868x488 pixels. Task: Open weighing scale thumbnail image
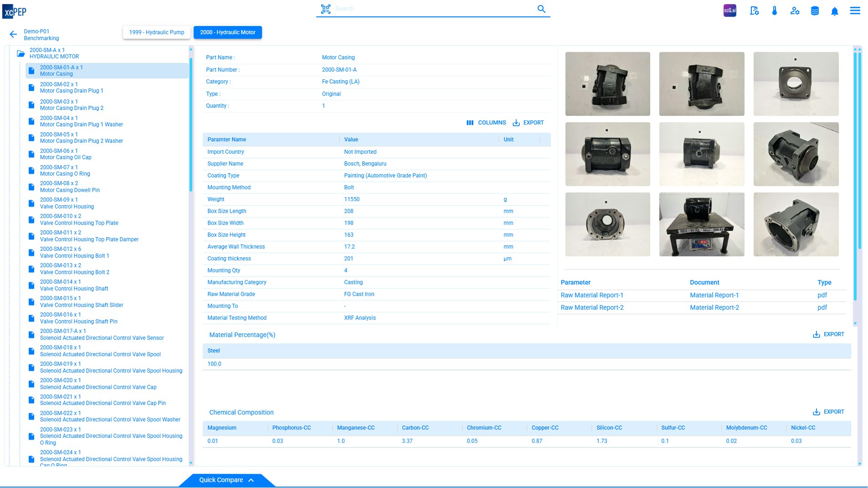click(701, 224)
